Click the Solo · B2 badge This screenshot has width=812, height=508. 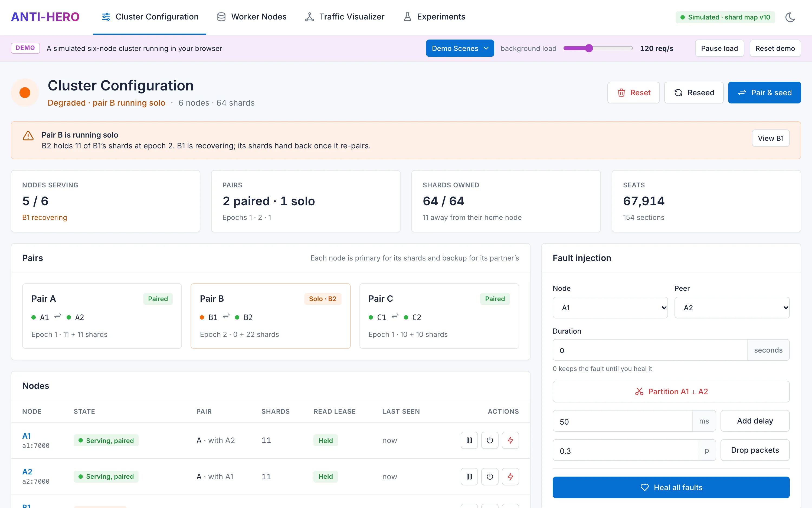pyautogui.click(x=322, y=299)
